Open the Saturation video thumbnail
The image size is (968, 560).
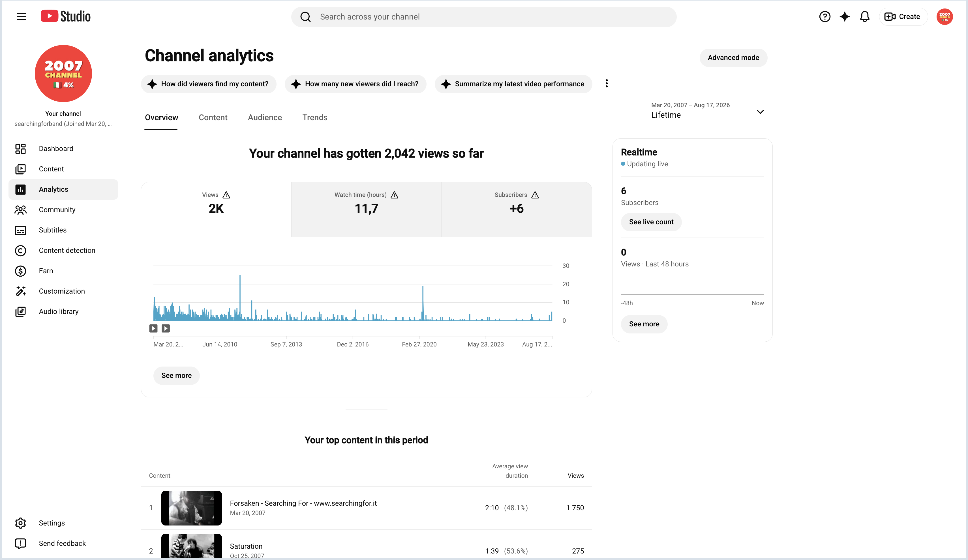pos(191,545)
